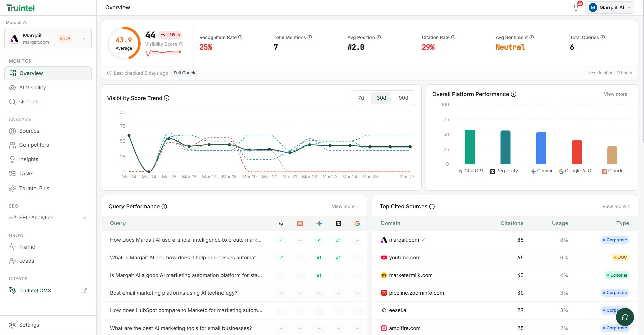Open the Queries section via its search icon
This screenshot has width=644, height=335.
pyautogui.click(x=12, y=102)
